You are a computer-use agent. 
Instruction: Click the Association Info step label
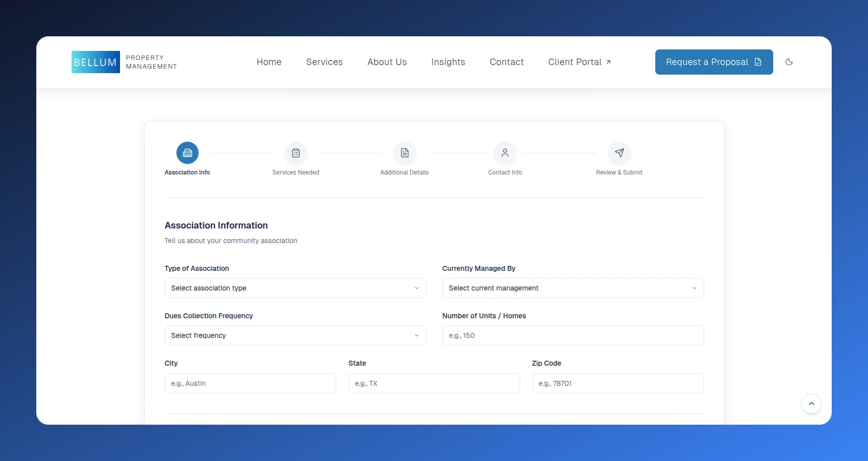187,172
